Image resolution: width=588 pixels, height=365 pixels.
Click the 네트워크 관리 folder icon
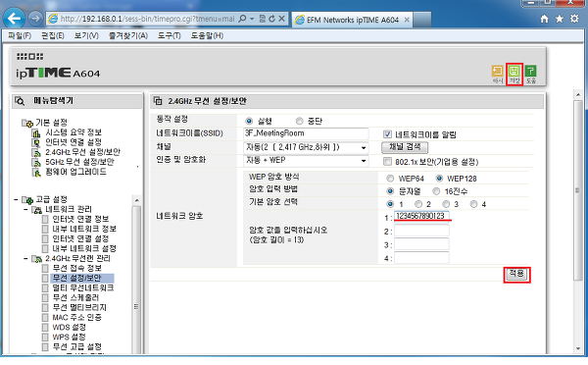click(x=37, y=210)
